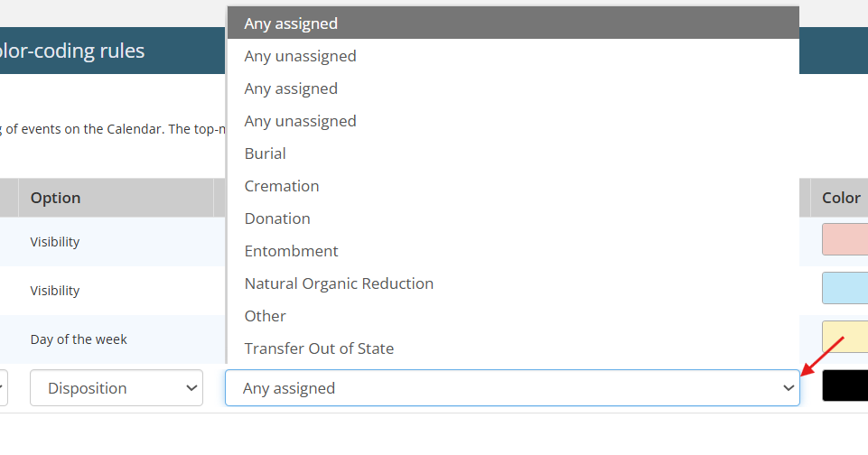The width and height of the screenshot is (868, 455).
Task: Pick the Donation disposition option
Action: tap(276, 218)
